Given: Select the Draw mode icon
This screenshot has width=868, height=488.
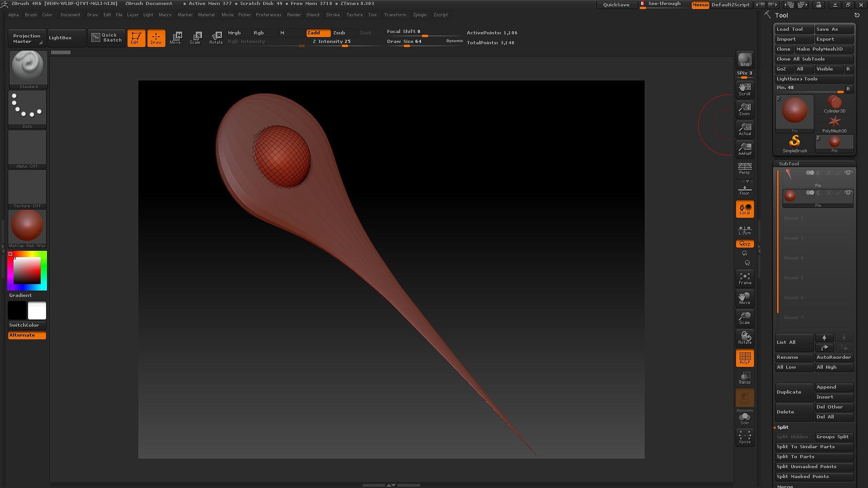Looking at the screenshot, I should (x=156, y=38).
